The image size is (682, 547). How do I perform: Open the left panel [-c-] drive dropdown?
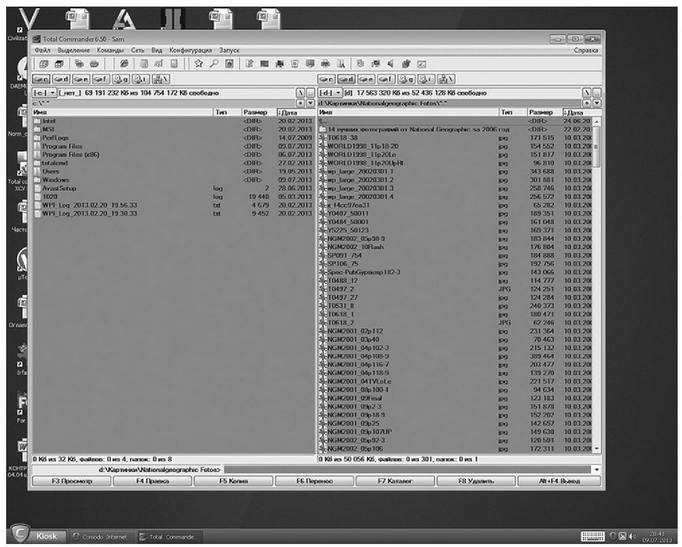coord(44,93)
